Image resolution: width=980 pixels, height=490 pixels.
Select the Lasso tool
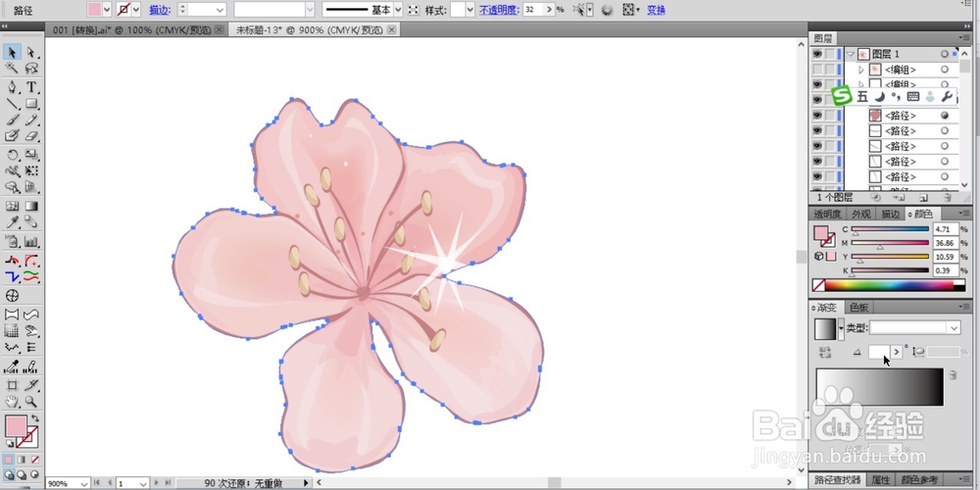coord(31,69)
